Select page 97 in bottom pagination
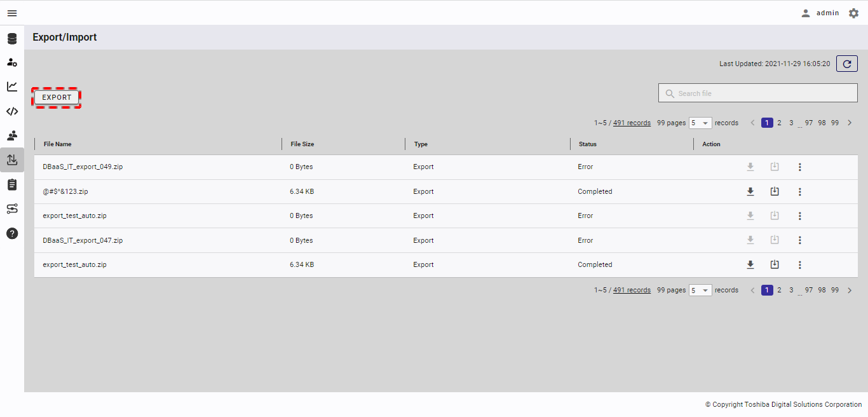The image size is (868, 417). (809, 290)
